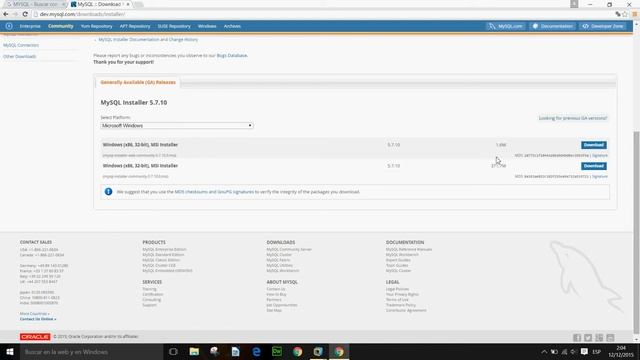Open Yum Repository nav item
The image size is (640, 360).
click(96, 26)
